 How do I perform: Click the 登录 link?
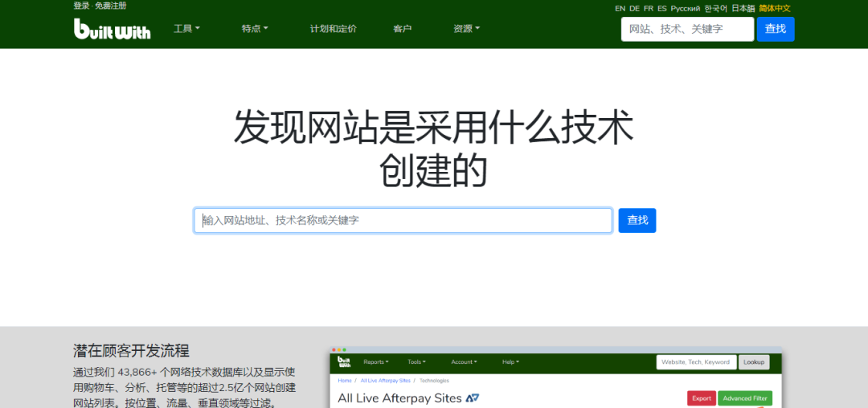(81, 6)
